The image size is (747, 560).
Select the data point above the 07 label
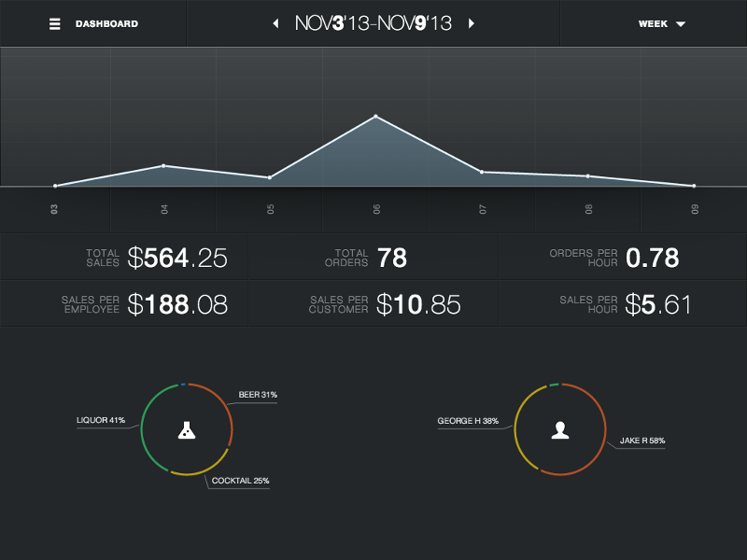point(482,171)
